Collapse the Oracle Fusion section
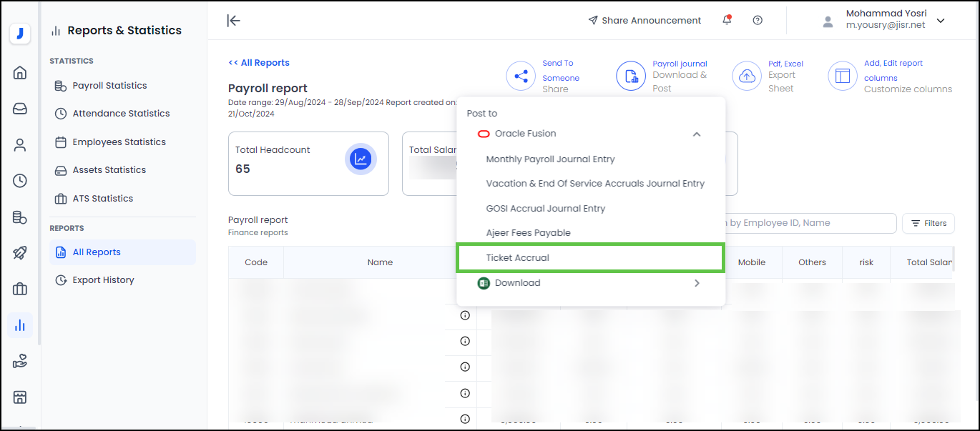980x431 pixels. click(696, 134)
